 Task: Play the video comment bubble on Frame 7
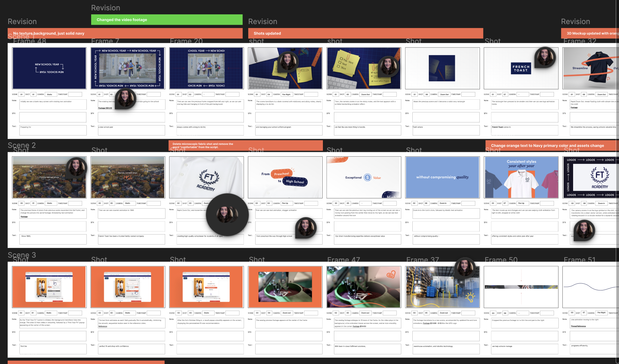tap(126, 99)
